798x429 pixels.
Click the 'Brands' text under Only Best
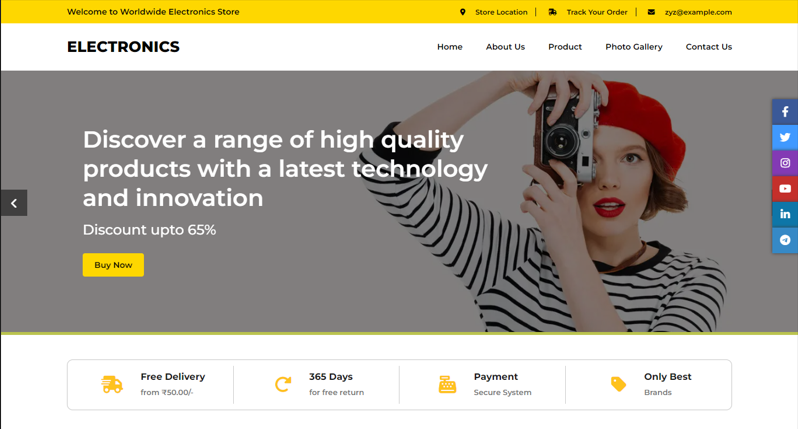coord(658,392)
